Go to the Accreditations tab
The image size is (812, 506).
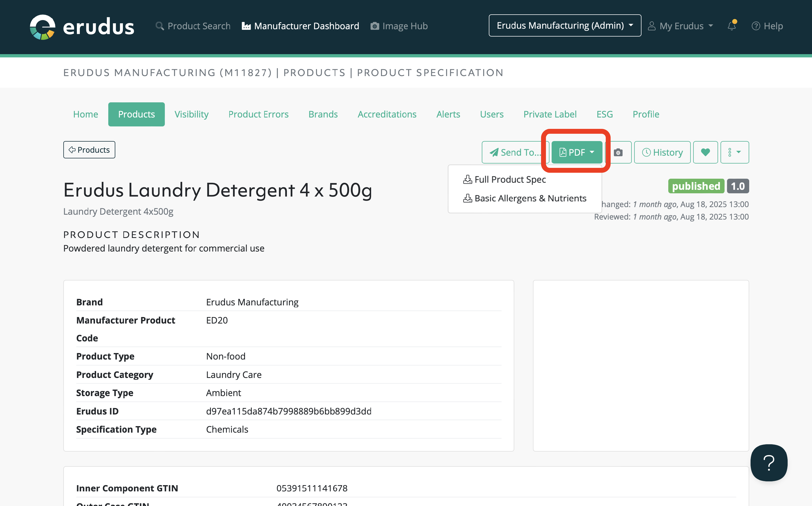[x=387, y=114]
